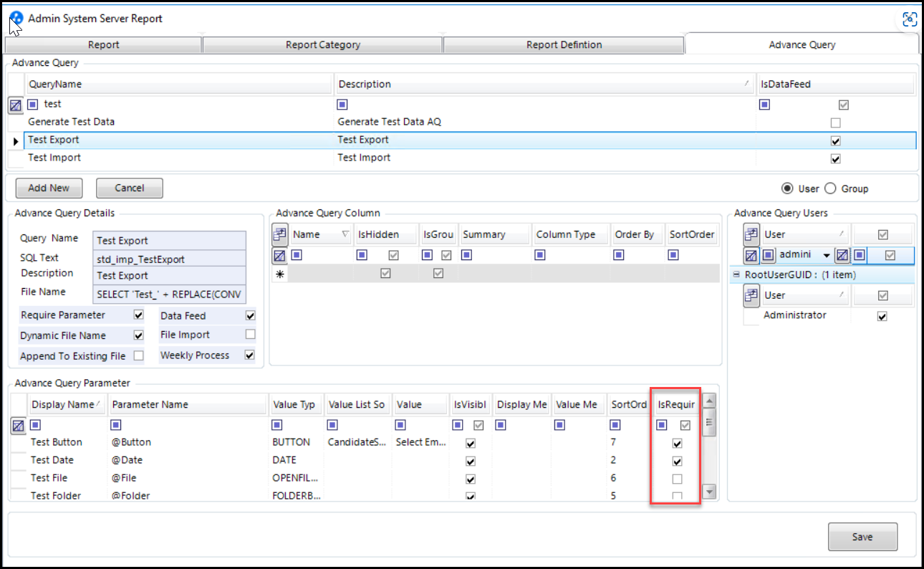Open Value List So filter operator icon

coord(332,425)
